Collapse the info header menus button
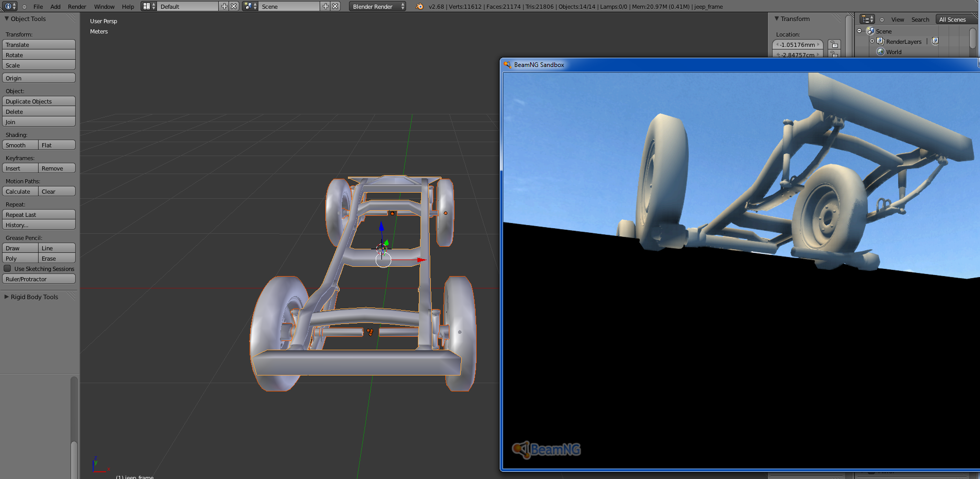 click(24, 7)
